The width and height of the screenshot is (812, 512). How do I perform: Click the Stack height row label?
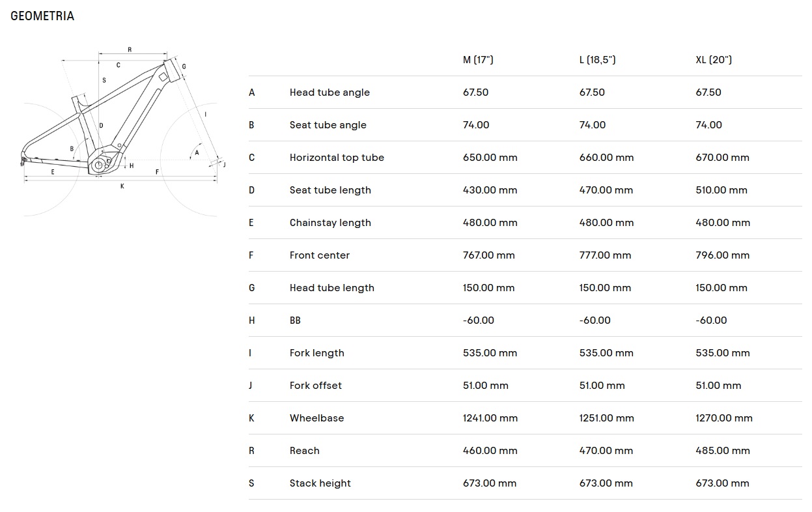click(320, 483)
